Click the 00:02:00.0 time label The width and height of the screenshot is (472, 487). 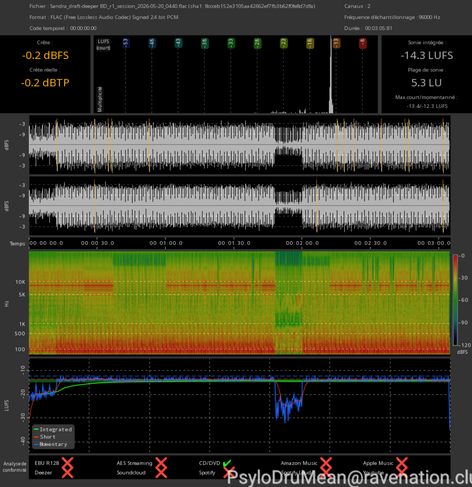coord(302,243)
